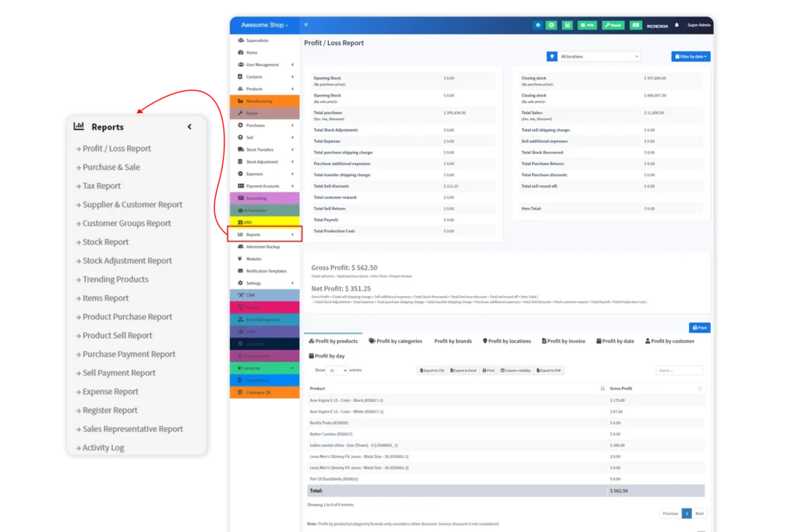This screenshot has width=798, height=532.
Task: Open Home in the sidebar
Action: [252, 52]
